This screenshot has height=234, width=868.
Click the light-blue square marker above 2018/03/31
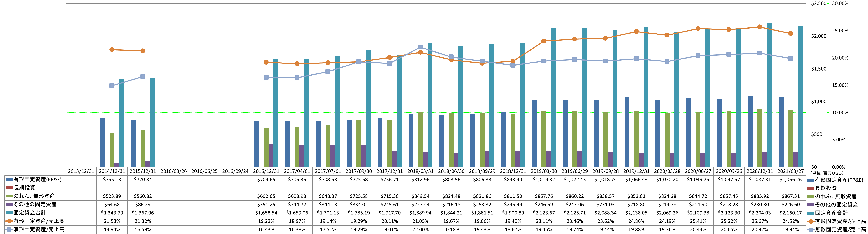[420, 47]
